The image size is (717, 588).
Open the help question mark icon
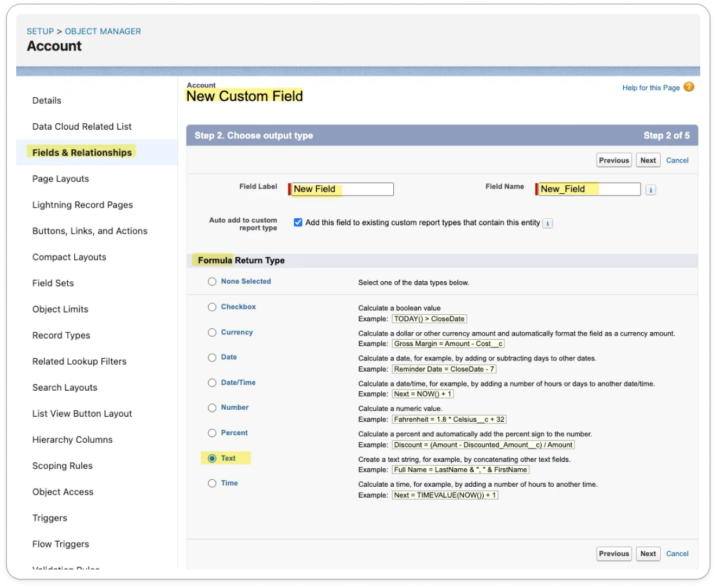tap(689, 87)
